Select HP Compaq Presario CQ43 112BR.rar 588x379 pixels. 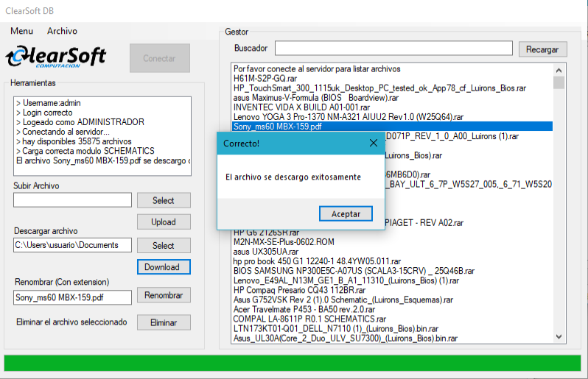pyautogui.click(x=299, y=290)
